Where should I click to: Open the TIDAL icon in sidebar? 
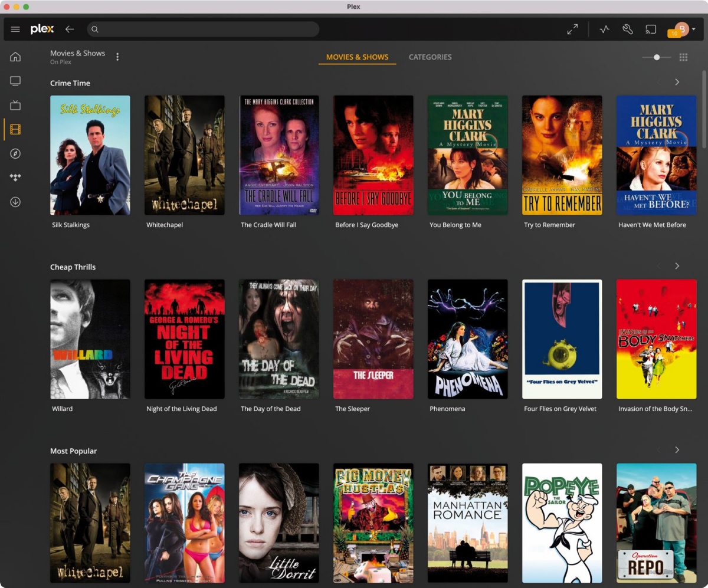(15, 178)
